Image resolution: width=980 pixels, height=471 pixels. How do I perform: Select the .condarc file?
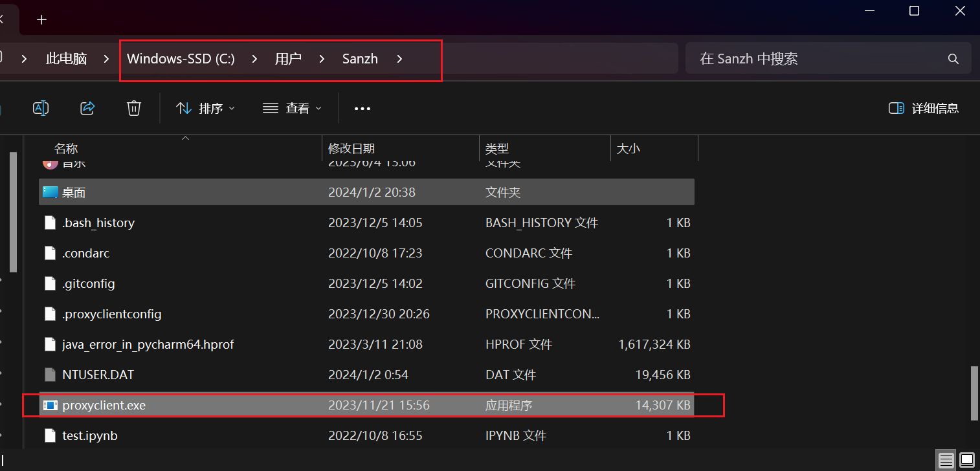367,253
